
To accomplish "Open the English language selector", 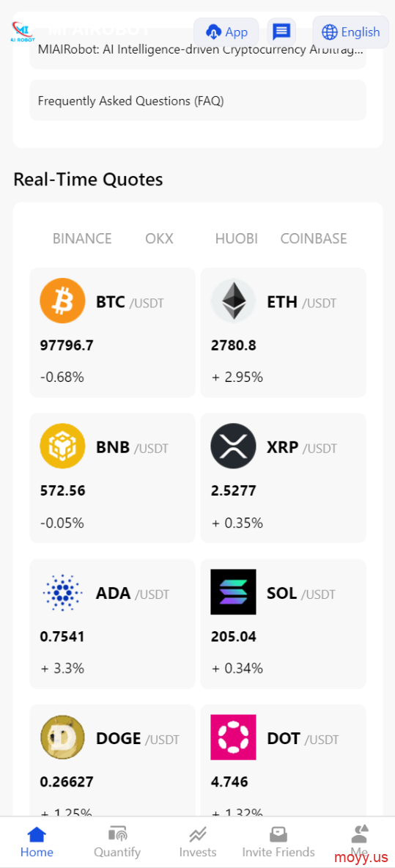I will click(x=351, y=32).
